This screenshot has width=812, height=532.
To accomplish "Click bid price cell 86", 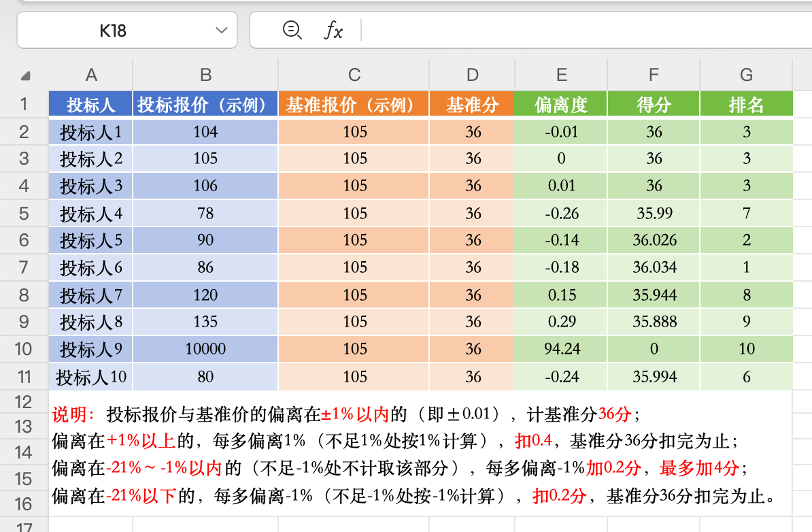I will pyautogui.click(x=205, y=267).
